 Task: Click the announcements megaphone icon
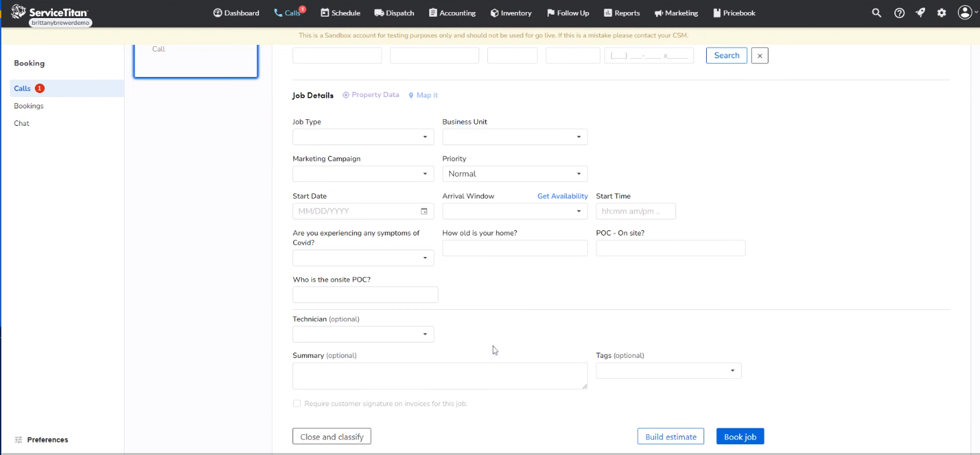[920, 13]
